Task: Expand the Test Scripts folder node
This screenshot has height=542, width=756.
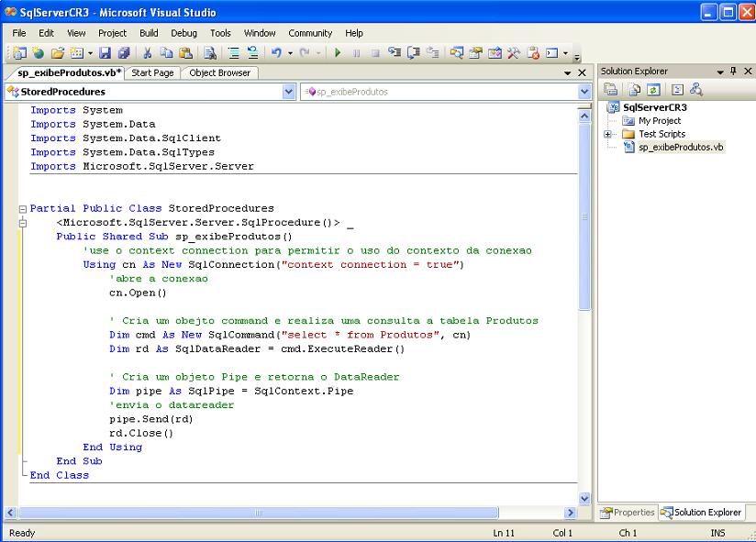Action: 607,134
